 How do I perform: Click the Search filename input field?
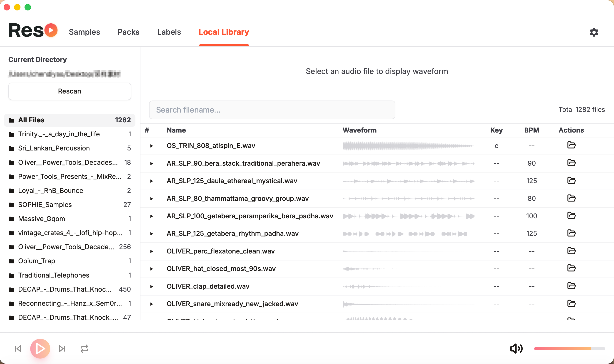tap(272, 110)
